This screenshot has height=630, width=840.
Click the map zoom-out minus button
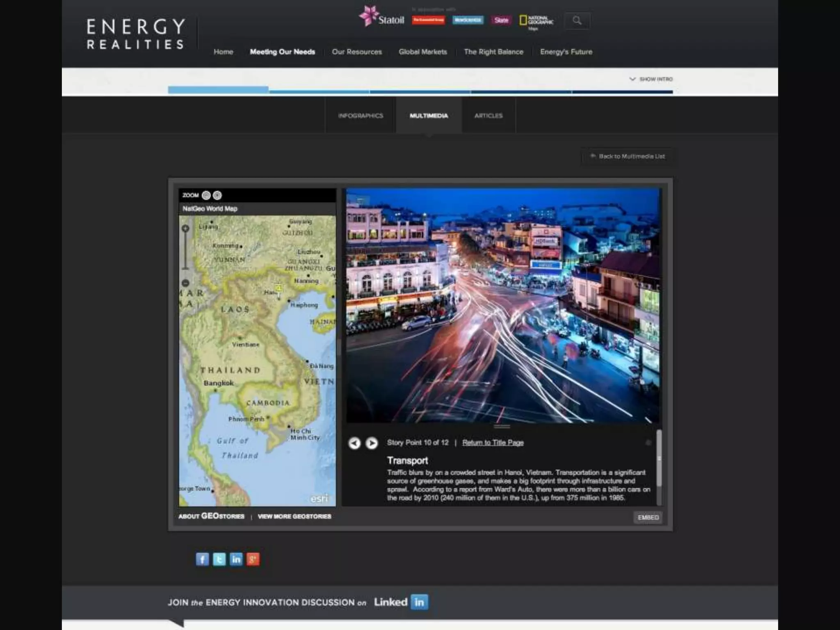(x=185, y=283)
